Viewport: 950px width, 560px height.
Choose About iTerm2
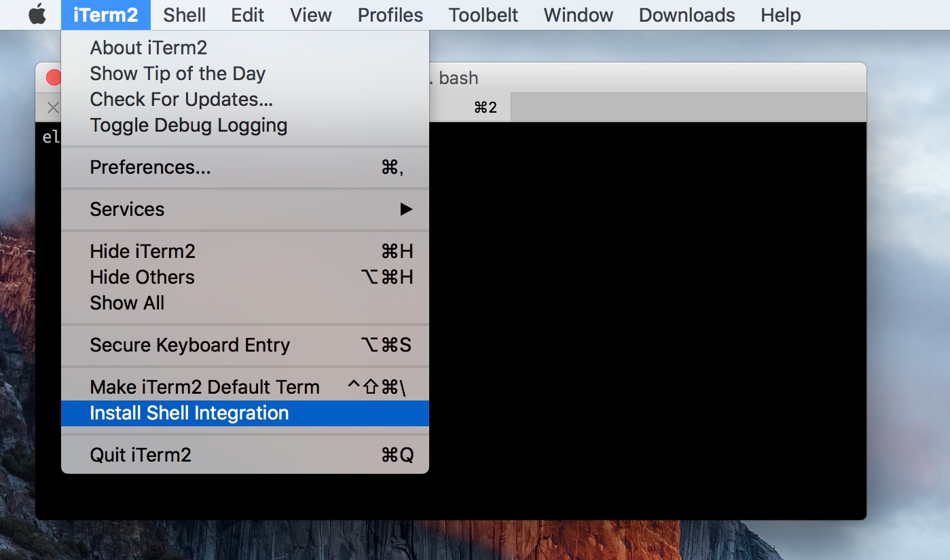pos(245,48)
